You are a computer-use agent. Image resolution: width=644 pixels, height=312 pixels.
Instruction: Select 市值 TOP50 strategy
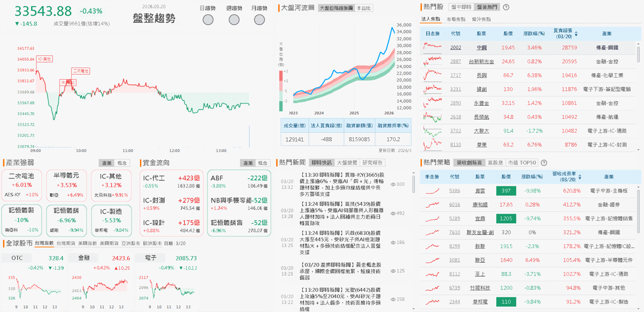521,163
